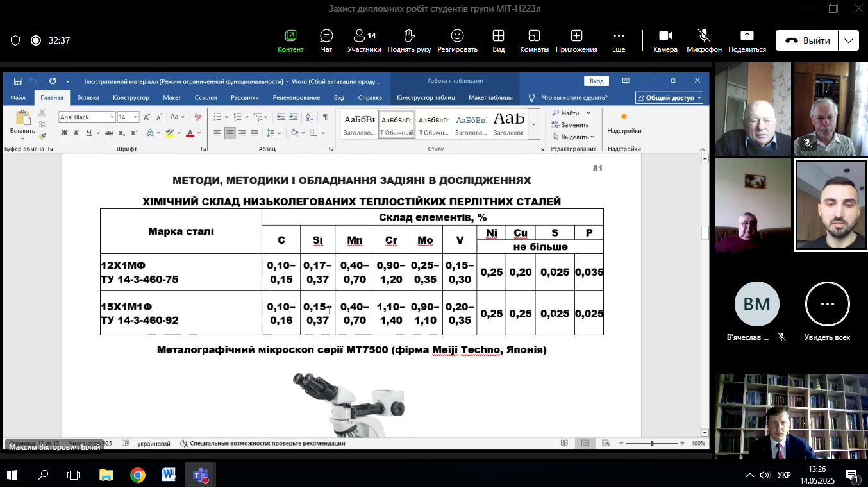Image resolution: width=868 pixels, height=488 pixels.
Task: Click the Increase Font Size icon
Action: [147, 117]
